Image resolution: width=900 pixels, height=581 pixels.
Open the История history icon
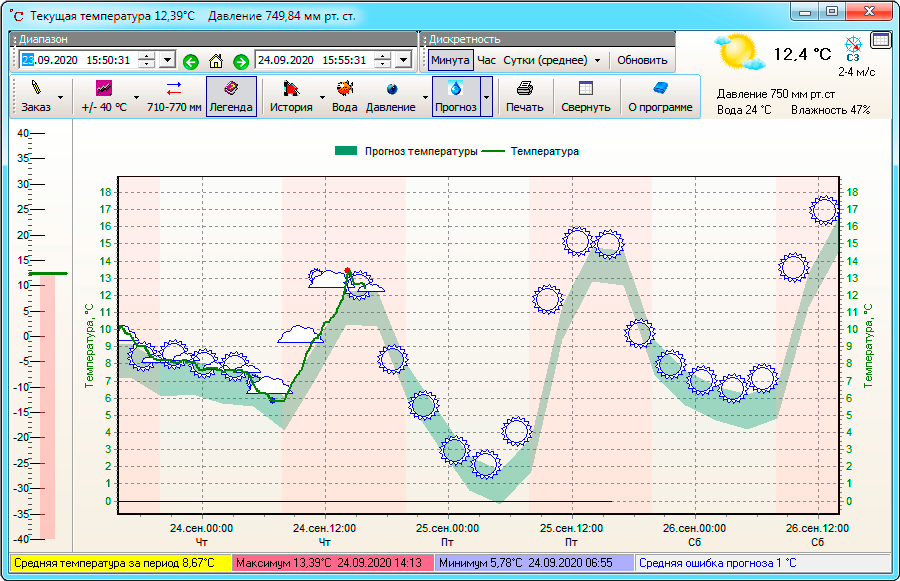(291, 88)
